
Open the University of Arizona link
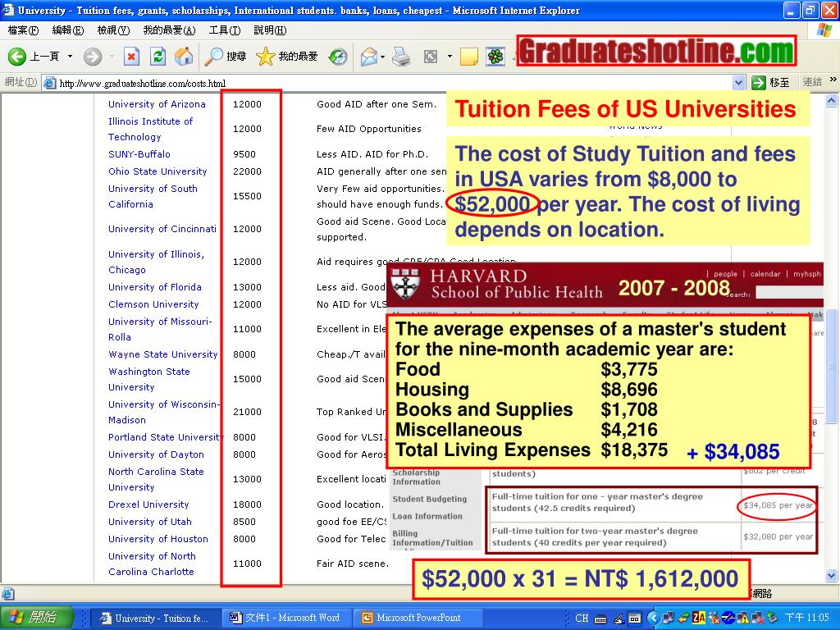click(157, 104)
